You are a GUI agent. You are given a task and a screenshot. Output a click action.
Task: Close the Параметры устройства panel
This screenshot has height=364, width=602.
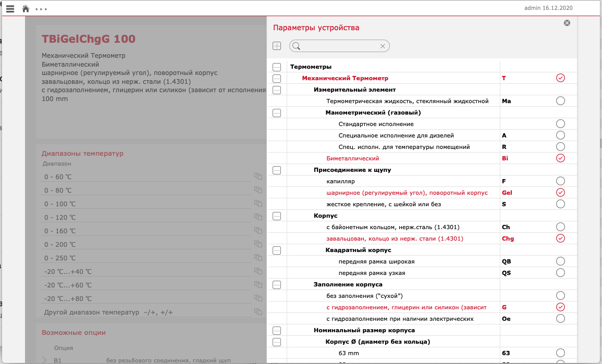point(567,23)
